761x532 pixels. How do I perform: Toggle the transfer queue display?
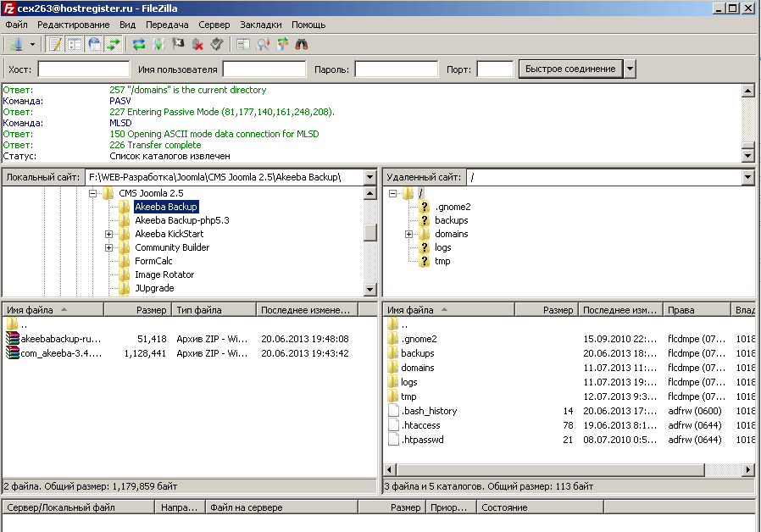click(113, 44)
